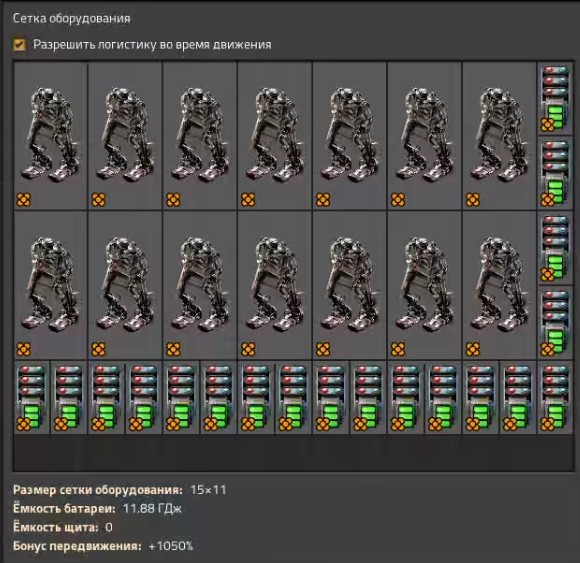The image size is (580, 563).
Task: Pick last battery in bottom row
Action: [555, 397]
